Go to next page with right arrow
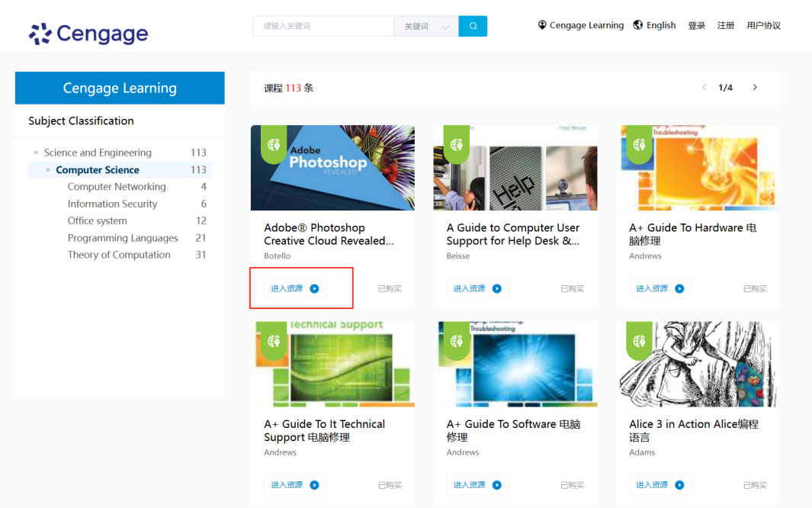This screenshot has height=508, width=812. [755, 88]
